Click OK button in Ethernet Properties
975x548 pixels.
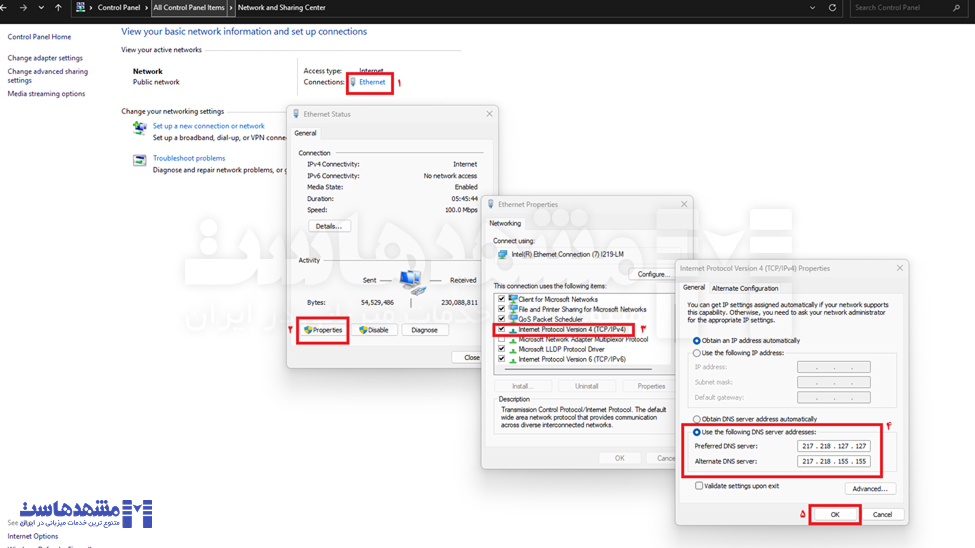tap(619, 458)
